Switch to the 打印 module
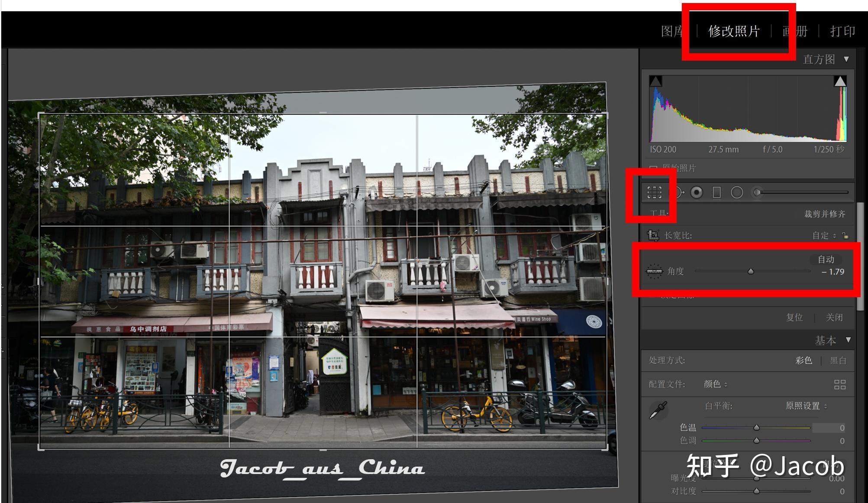Screen dimensions: 868x503 click(x=842, y=31)
